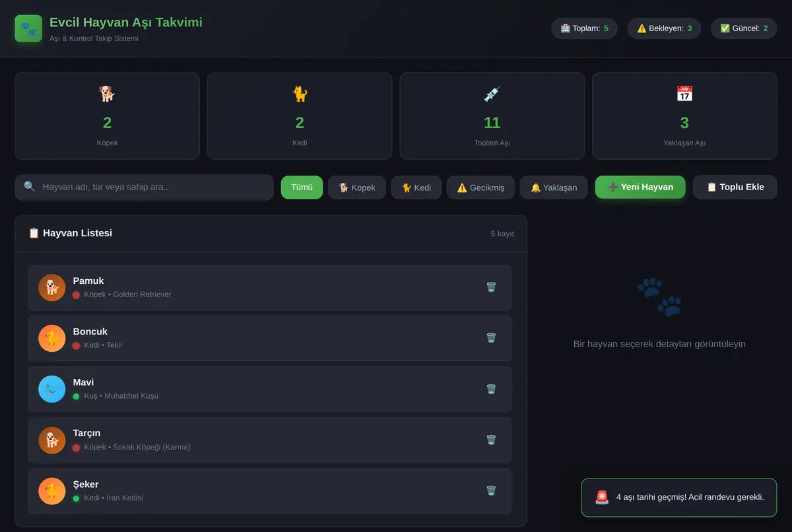Click the overdue vaccine alert message text
This screenshot has width=792, height=532.
pos(690,497)
